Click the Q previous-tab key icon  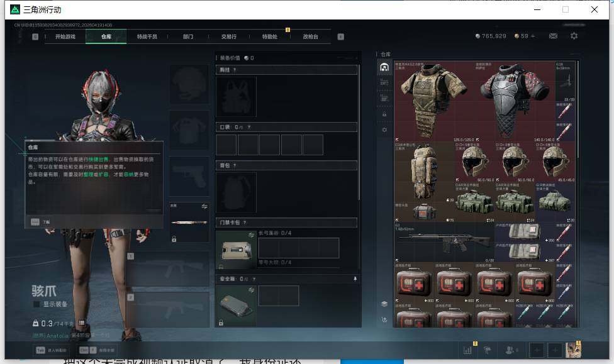[x=35, y=37]
